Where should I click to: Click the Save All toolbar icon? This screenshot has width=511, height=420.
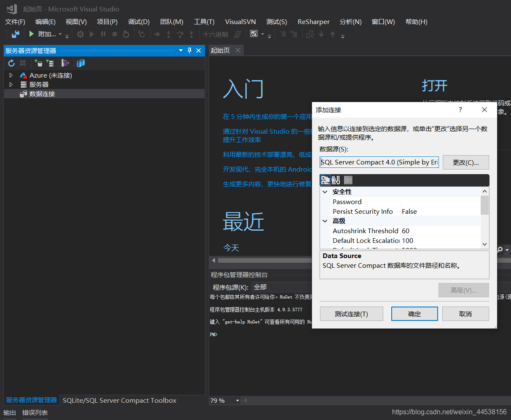click(16, 34)
